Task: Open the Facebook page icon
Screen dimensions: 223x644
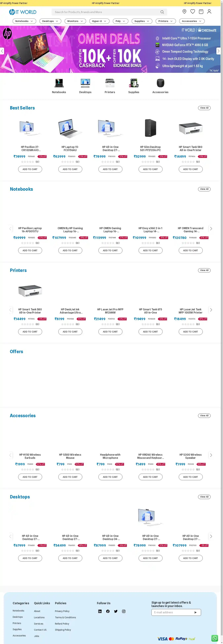Action: 108,611
